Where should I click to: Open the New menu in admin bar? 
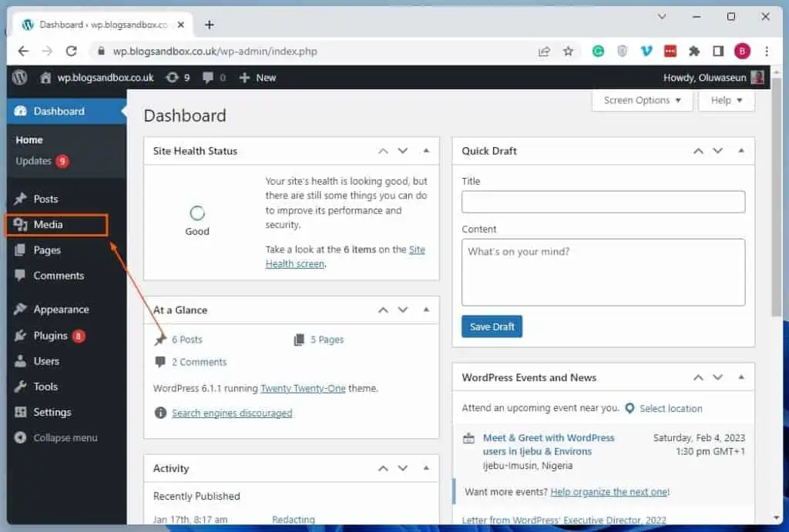pyautogui.click(x=257, y=77)
